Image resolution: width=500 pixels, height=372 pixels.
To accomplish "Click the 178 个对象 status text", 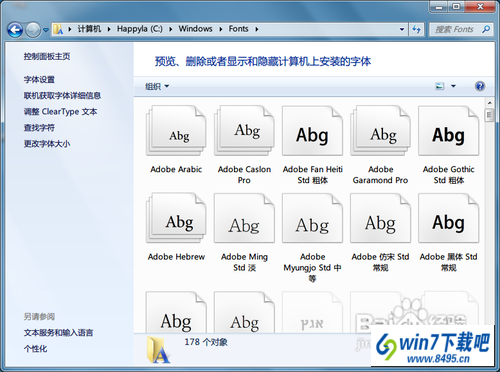I will coord(206,342).
